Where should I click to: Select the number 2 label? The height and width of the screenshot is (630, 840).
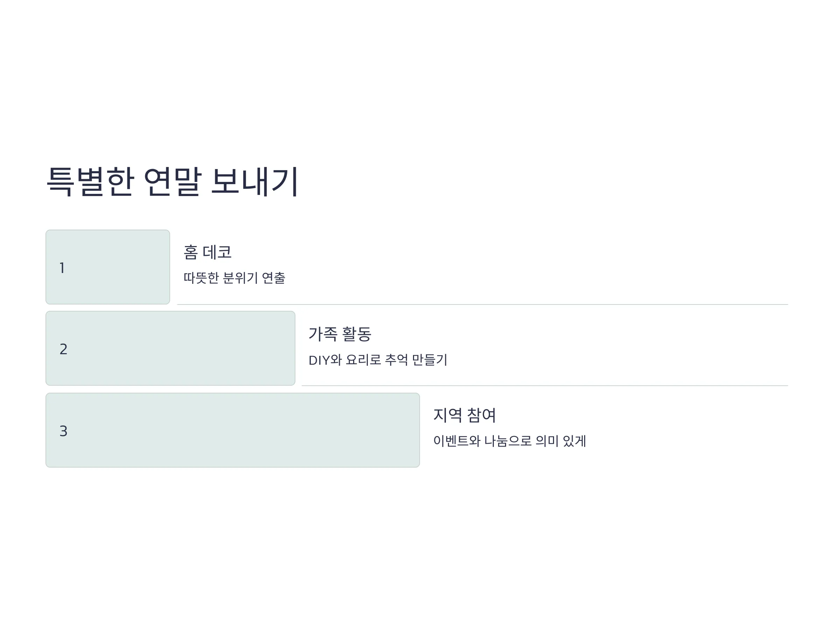63,349
